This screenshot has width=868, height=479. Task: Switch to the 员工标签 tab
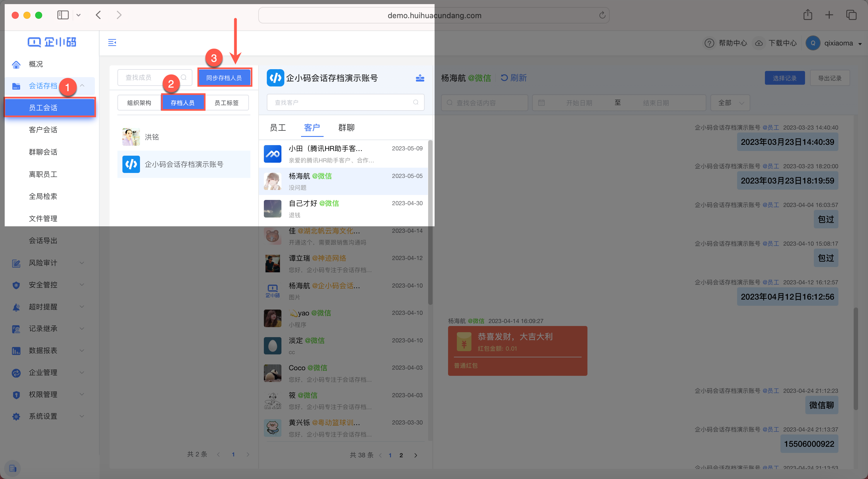[227, 103]
